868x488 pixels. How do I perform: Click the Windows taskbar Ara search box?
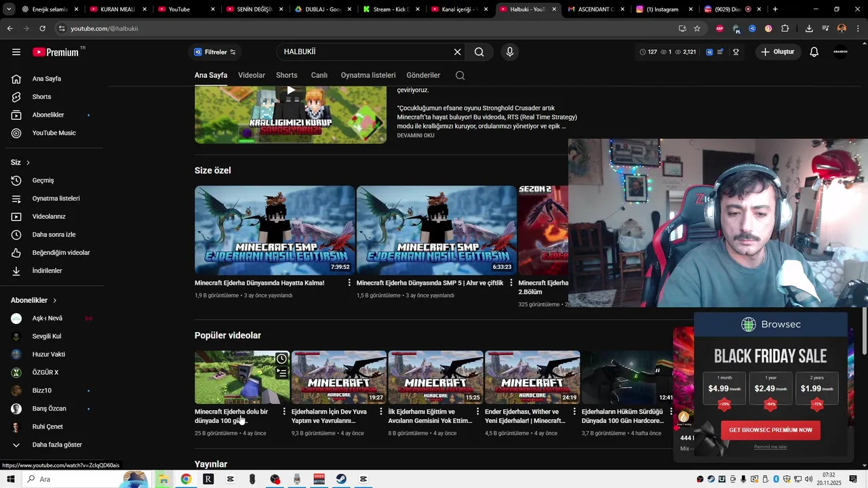coord(71,479)
